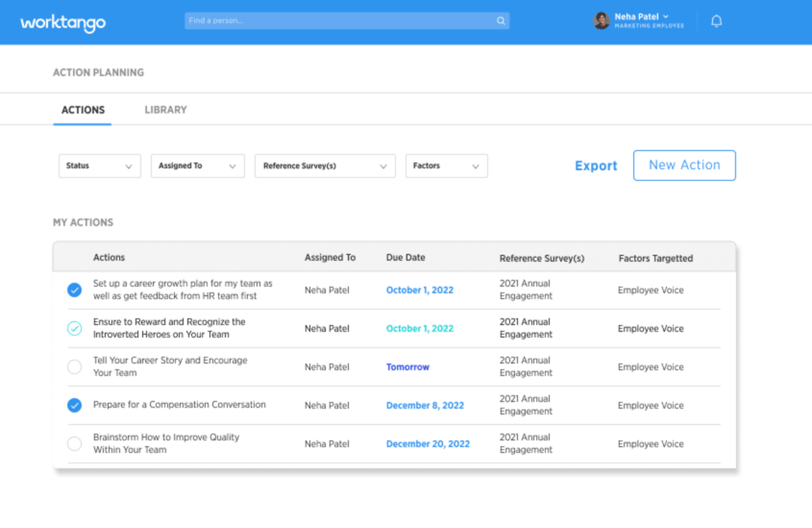The width and height of the screenshot is (812, 528).
Task: Uncheck 'Prepare for a Compensation Conversation'
Action: (74, 405)
